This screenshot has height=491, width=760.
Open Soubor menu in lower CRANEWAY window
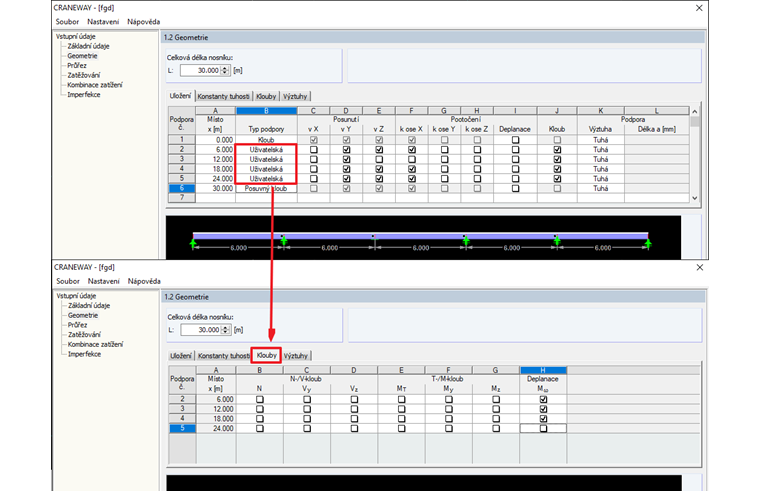pos(68,281)
